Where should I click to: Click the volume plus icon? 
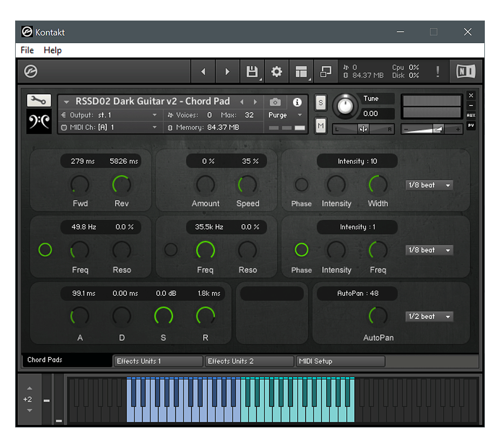(458, 129)
